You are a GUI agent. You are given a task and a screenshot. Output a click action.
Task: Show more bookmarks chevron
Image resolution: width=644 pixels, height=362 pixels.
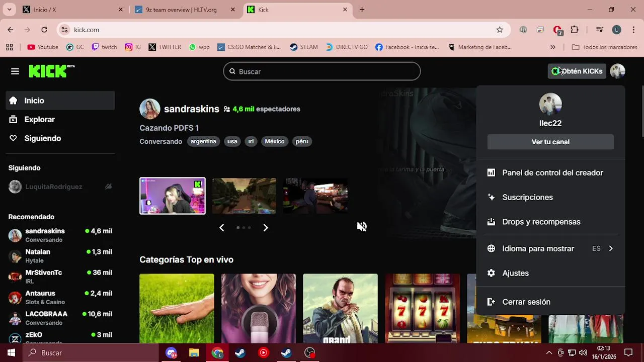(553, 47)
